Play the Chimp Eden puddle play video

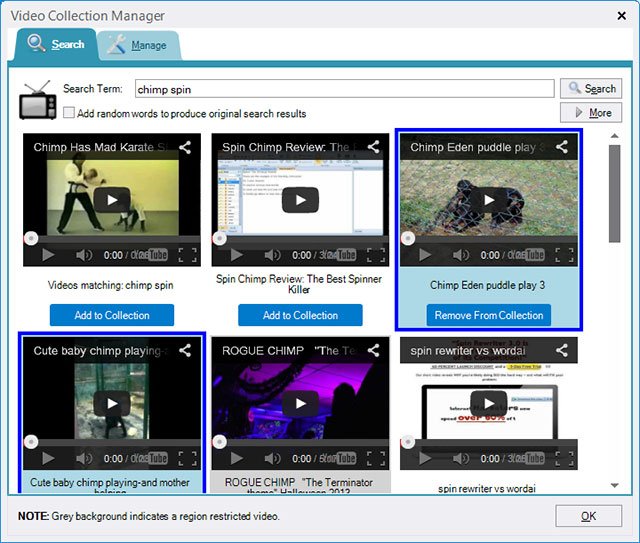point(489,200)
